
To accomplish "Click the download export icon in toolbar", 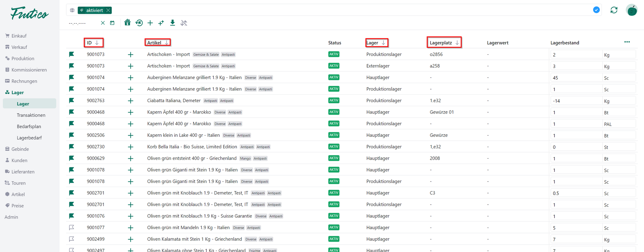I will point(173,23).
